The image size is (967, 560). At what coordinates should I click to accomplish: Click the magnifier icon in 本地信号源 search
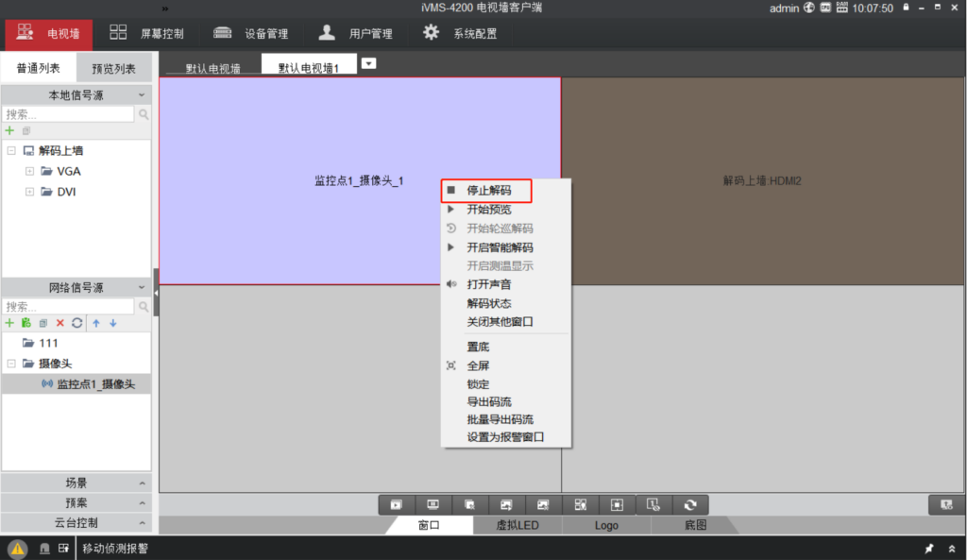[x=144, y=114]
